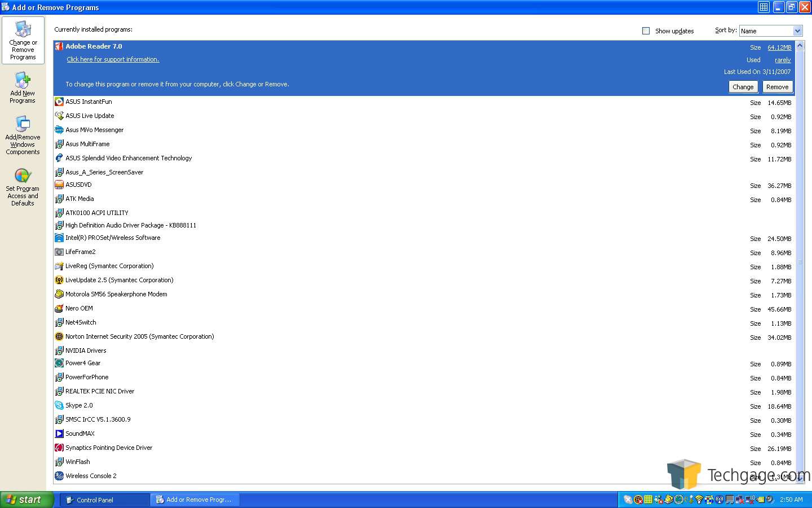
Task: Select the Adobe Reader 7.0 icon
Action: pyautogui.click(x=59, y=46)
